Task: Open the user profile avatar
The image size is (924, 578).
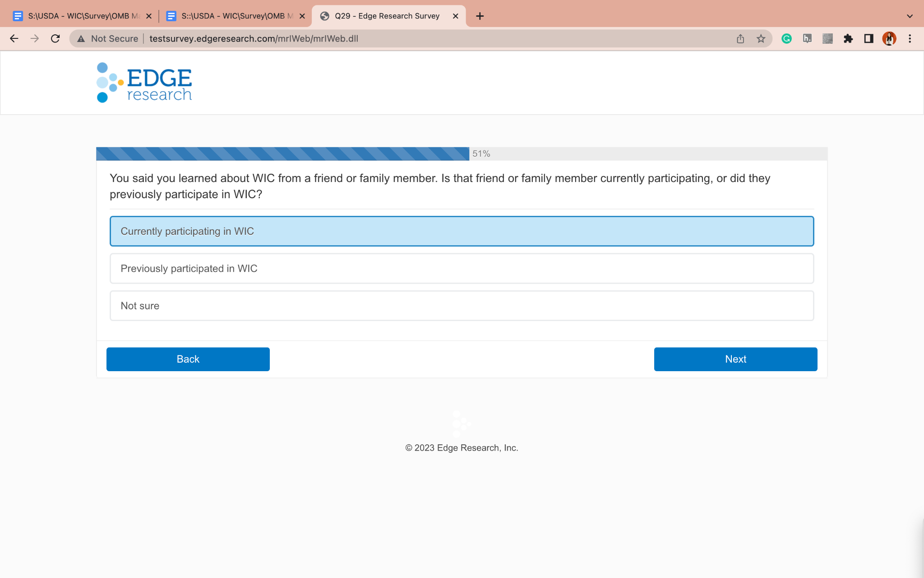Action: point(889,39)
